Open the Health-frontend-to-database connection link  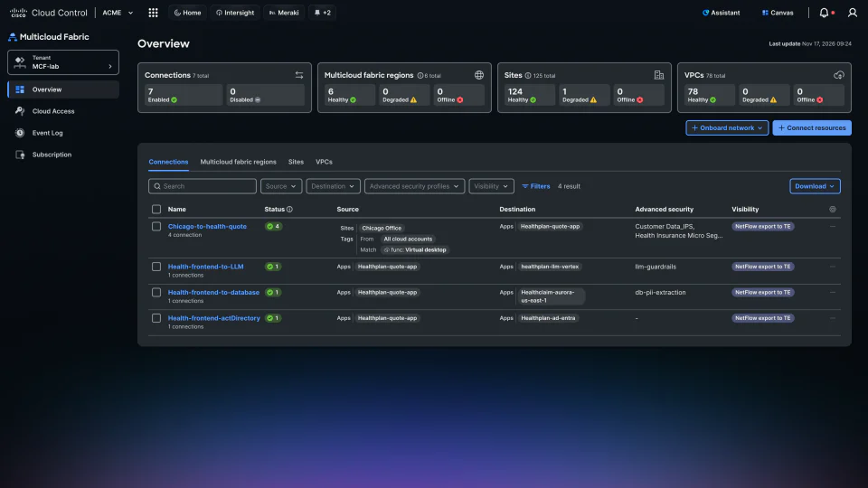pyautogui.click(x=213, y=292)
